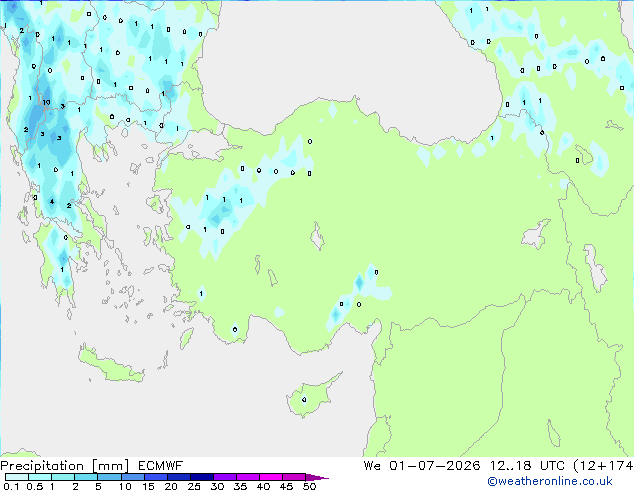Click the 0.1–0.5 mm palest legend swatch
634x490 pixels.
click(x=17, y=477)
